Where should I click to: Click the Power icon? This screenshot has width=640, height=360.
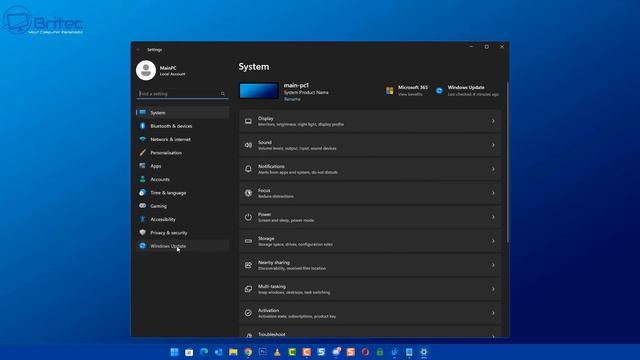(248, 217)
